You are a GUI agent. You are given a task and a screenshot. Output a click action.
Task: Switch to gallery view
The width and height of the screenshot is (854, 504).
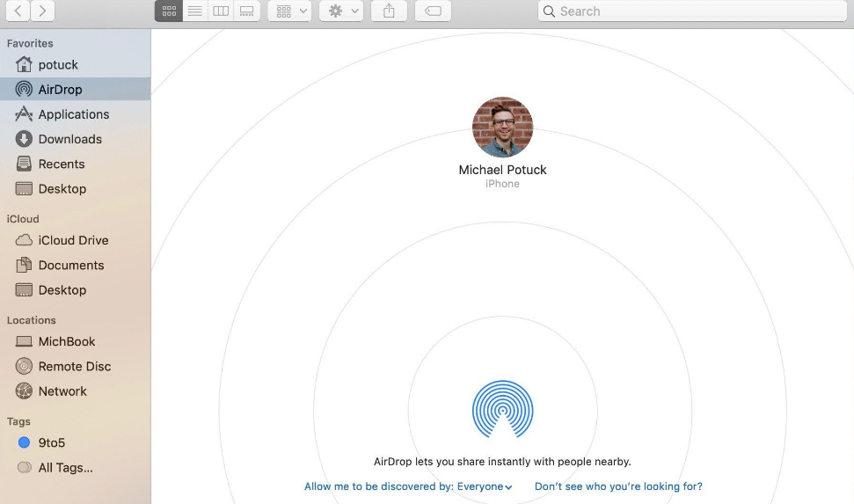(x=247, y=11)
